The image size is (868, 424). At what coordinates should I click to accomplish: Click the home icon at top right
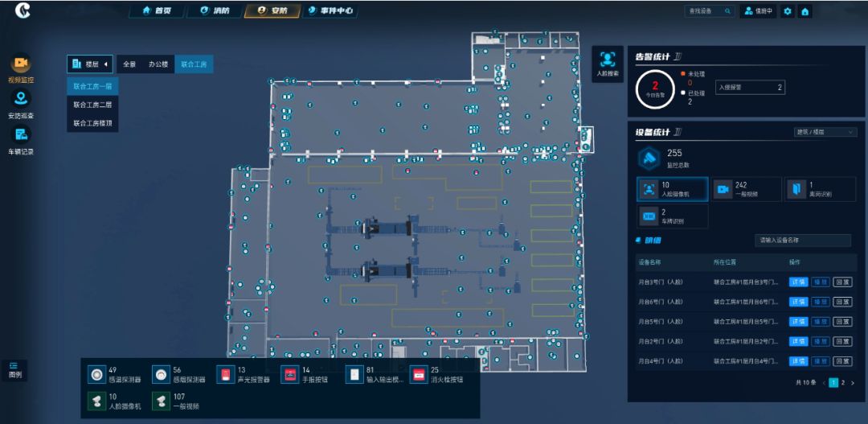[x=805, y=11]
